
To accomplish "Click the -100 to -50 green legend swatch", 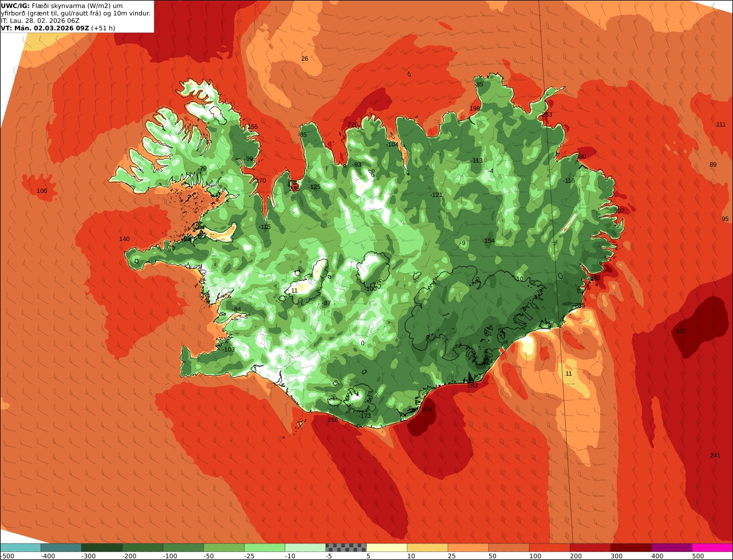I will 183,547.
